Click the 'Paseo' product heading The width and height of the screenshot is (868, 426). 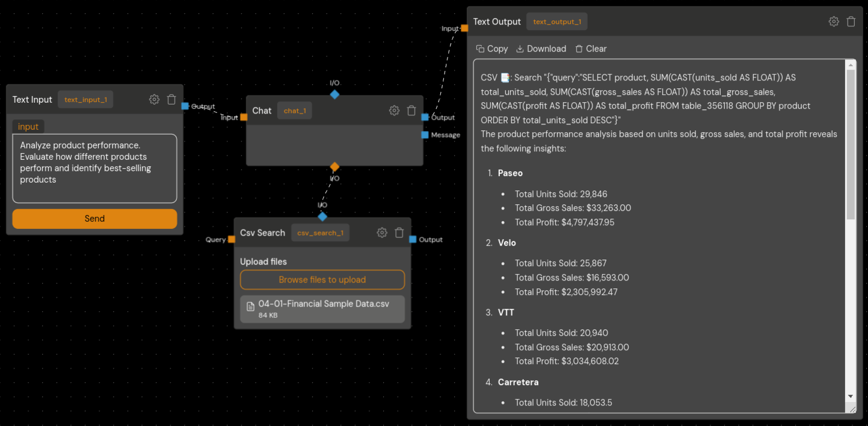[x=510, y=173]
